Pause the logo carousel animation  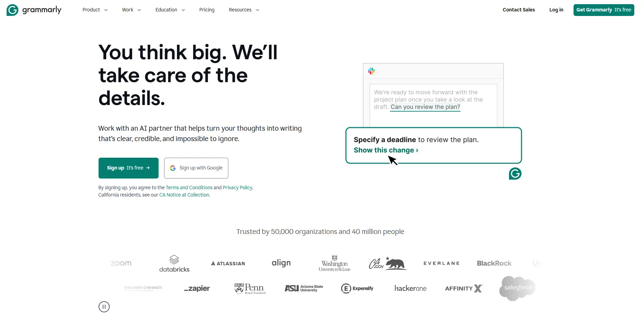coord(104,306)
